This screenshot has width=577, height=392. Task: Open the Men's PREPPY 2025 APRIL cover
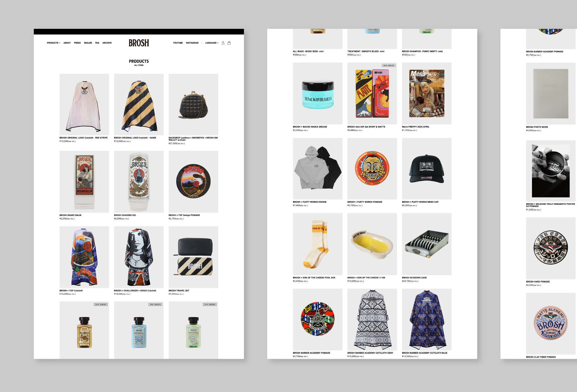(x=427, y=93)
